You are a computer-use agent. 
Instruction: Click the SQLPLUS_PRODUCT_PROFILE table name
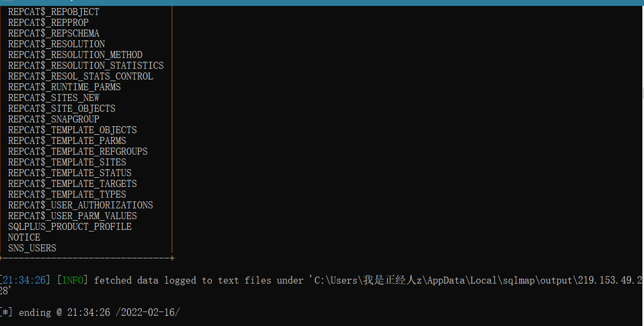pos(70,227)
